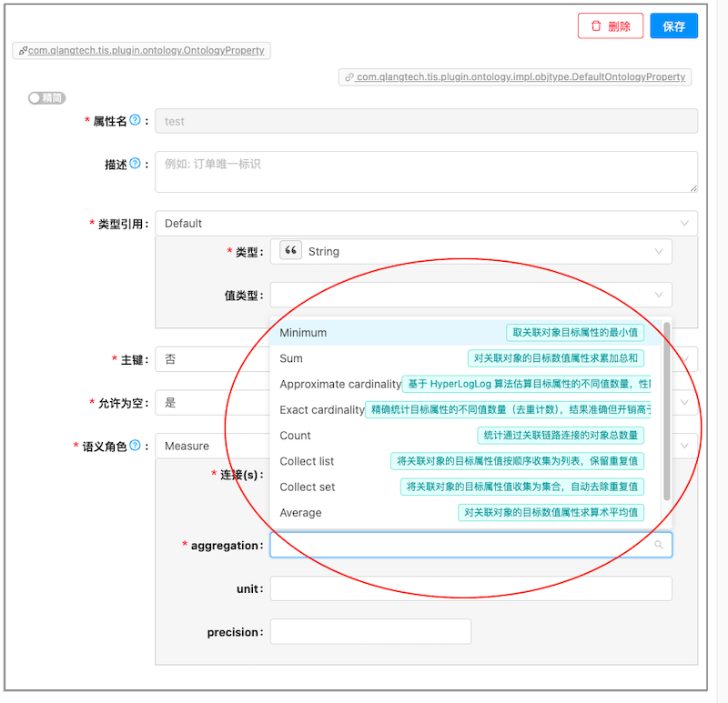Click the 描述 textarea

[426, 172]
